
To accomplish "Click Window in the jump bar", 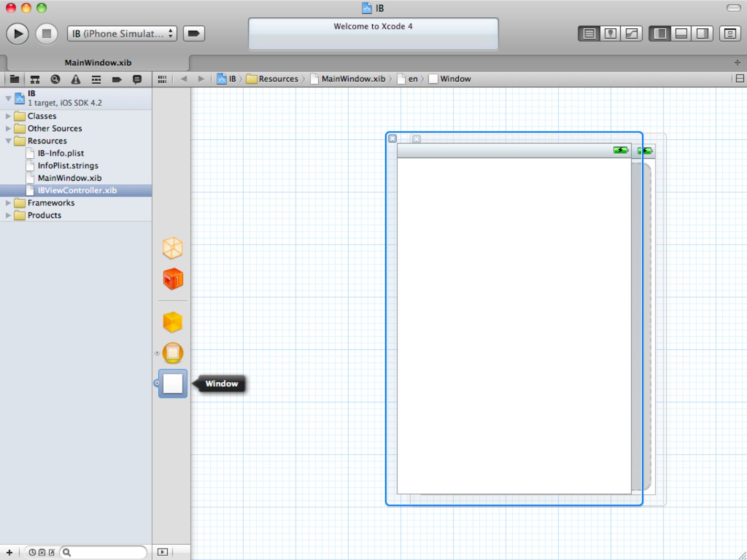I will 450,79.
